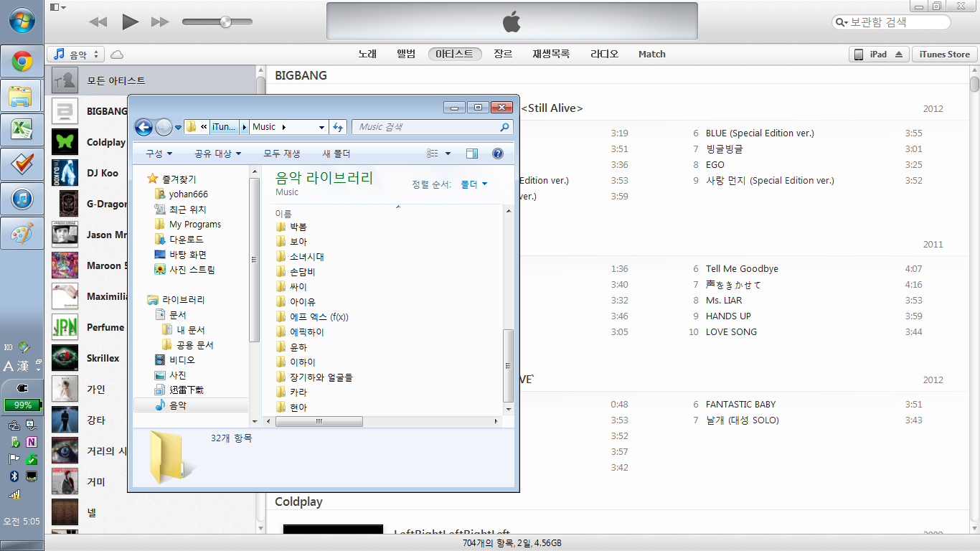Click Back arrow in Explorer window
The height and width of the screenshot is (551, 980).
(x=143, y=127)
